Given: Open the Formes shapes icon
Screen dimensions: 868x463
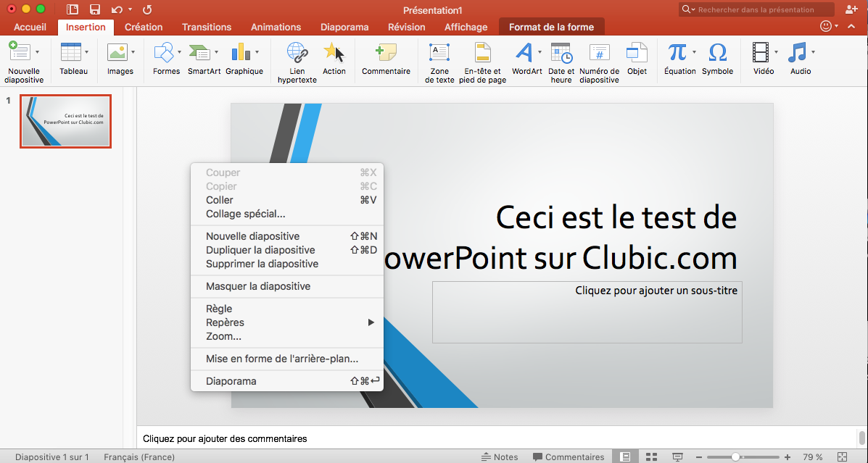Looking at the screenshot, I should pos(164,52).
